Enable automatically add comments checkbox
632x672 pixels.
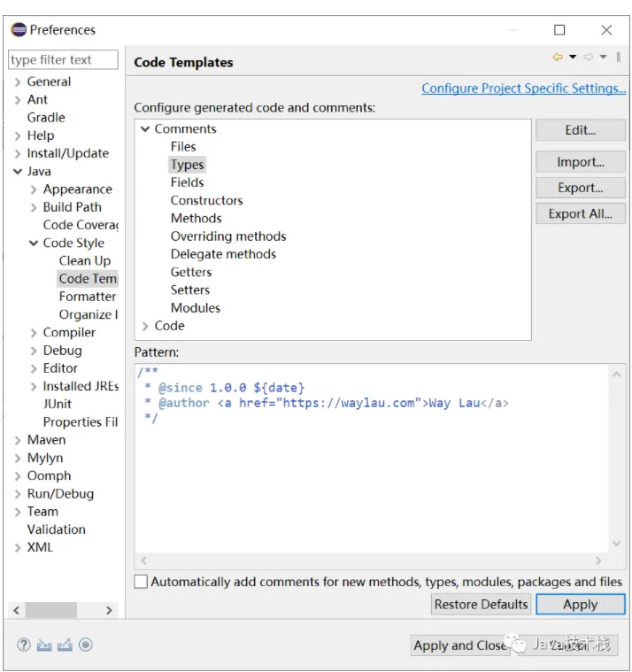click(x=141, y=582)
